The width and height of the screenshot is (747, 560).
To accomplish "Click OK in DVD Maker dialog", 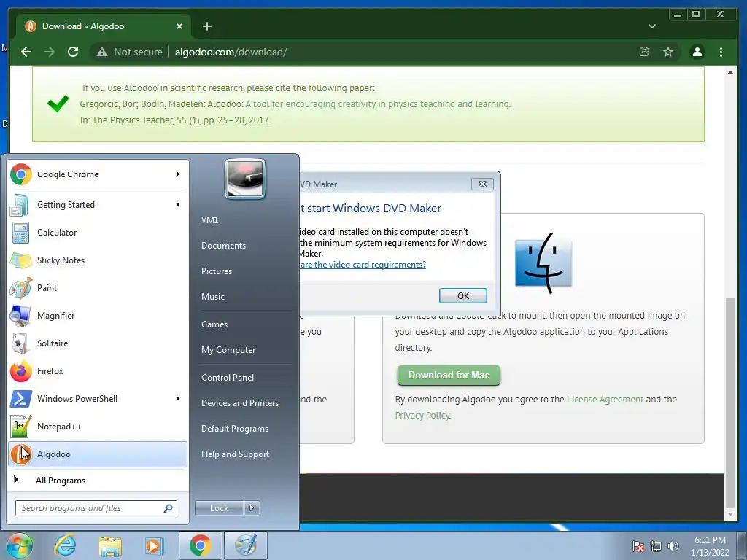I will tap(463, 296).
